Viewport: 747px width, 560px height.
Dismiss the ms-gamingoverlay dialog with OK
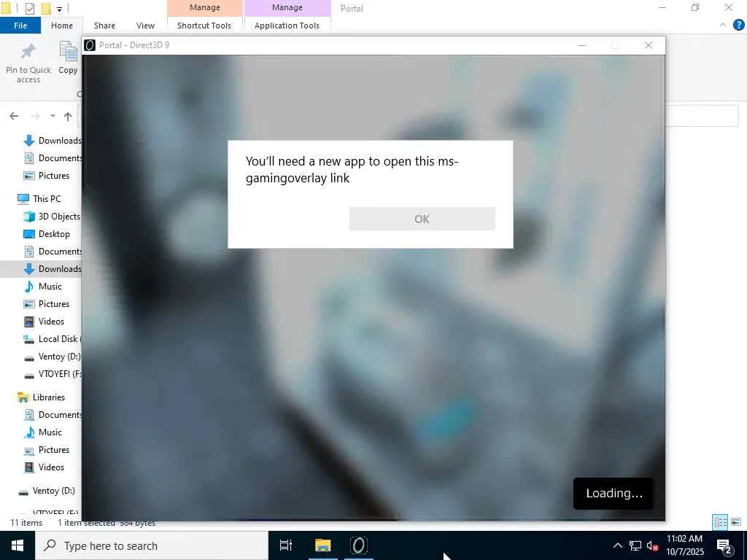[x=422, y=219]
